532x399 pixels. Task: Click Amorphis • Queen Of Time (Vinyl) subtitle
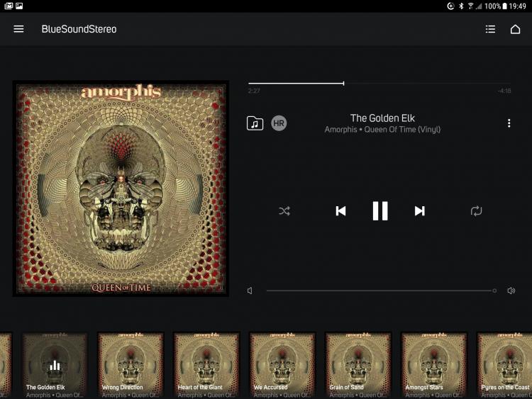click(382, 130)
